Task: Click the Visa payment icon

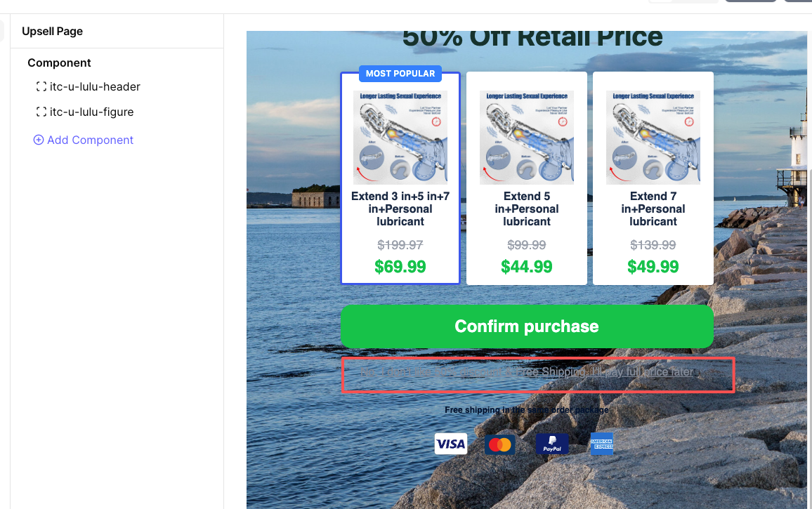Action: click(450, 444)
